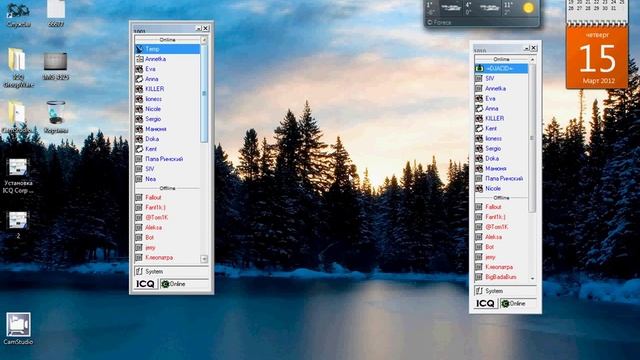Screen dimensions: 640x360
Task: Click scroll-up arrow in ICQ list with Temp
Action: (204, 40)
